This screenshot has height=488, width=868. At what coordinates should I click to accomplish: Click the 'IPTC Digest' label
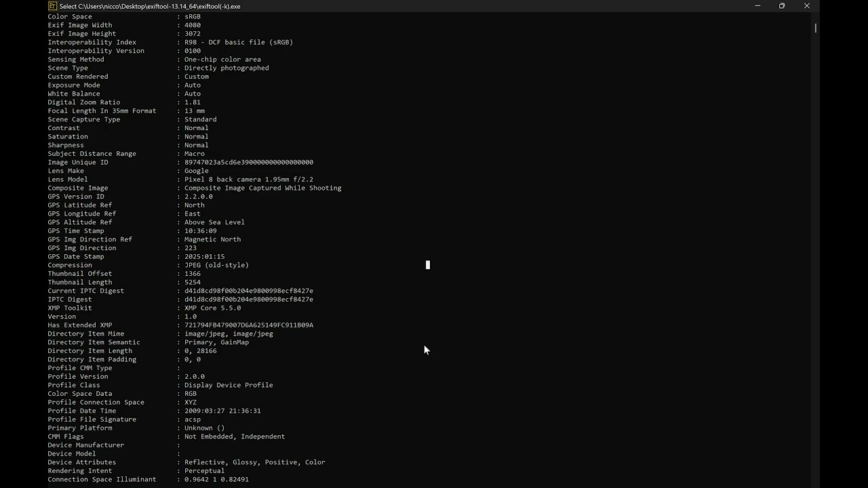[x=70, y=300]
